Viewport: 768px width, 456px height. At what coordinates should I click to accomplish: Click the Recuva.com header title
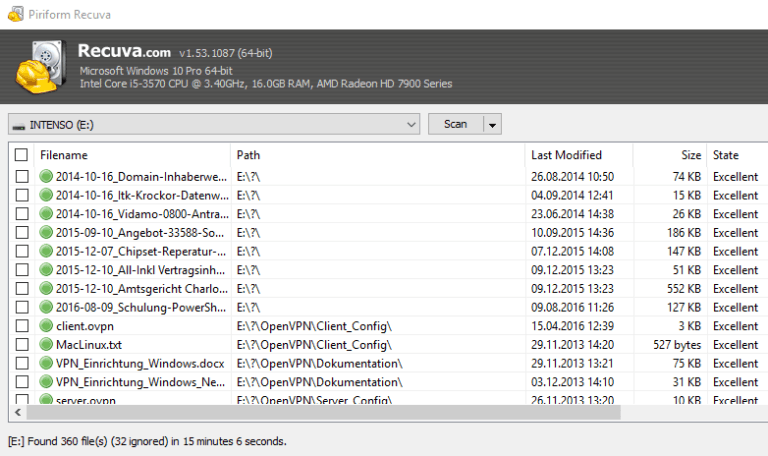coord(124,50)
